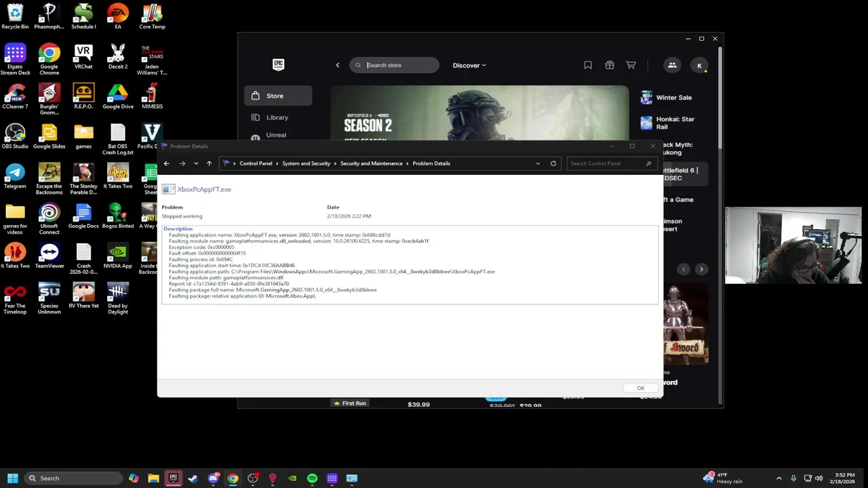Open the 'Control Panel' breadcrumb

coord(256,163)
